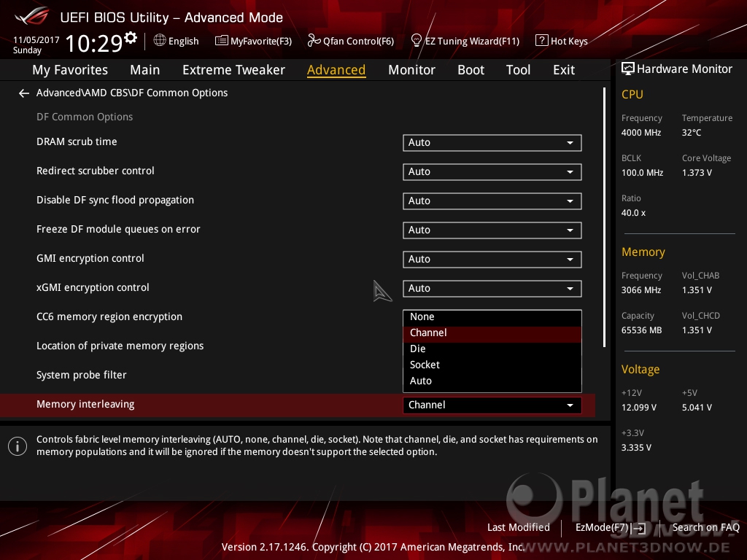This screenshot has height=560, width=747.
Task: Switch to the Main tab
Action: (x=145, y=70)
